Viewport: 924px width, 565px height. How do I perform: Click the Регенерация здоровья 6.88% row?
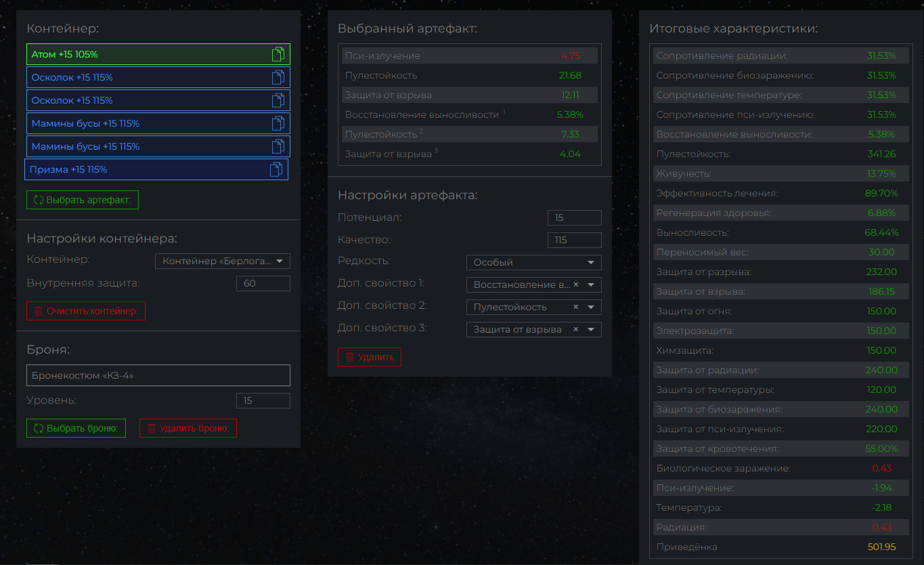tap(781, 213)
